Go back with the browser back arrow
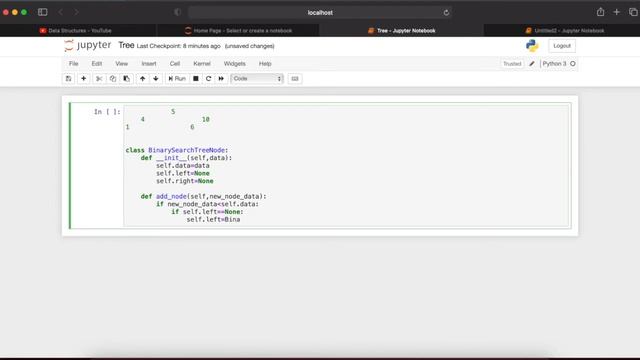The width and height of the screenshot is (640, 360). coord(61,12)
